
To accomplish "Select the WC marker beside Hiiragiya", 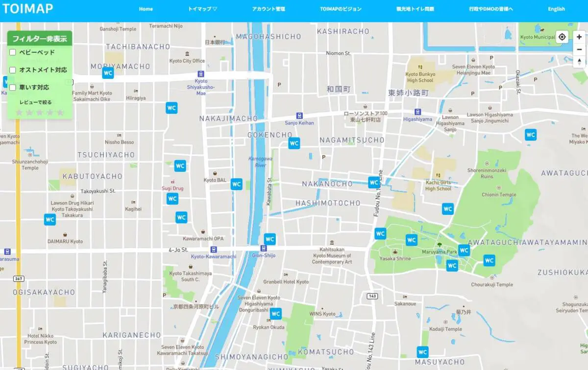I will click(x=171, y=108).
